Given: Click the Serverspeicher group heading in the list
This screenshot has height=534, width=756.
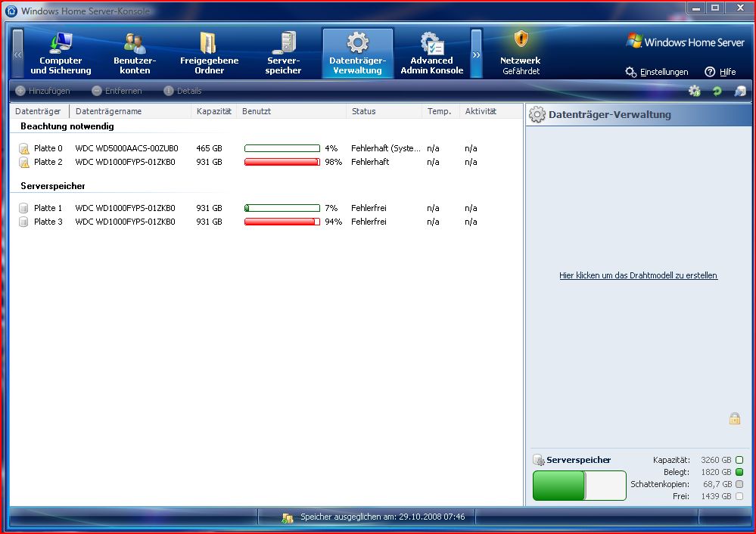Looking at the screenshot, I should tap(53, 186).
